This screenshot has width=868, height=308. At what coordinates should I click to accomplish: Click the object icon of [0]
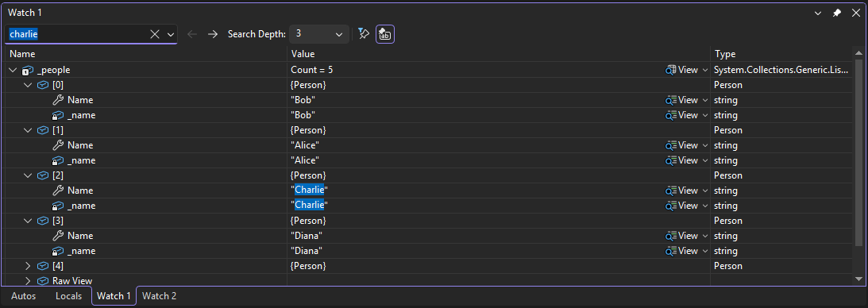pos(43,85)
